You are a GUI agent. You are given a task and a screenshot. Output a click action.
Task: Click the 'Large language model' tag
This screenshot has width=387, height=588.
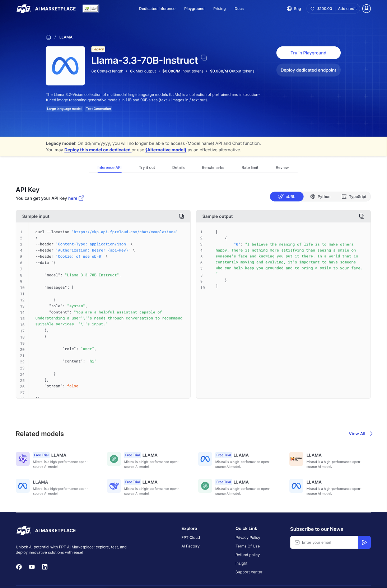point(64,109)
